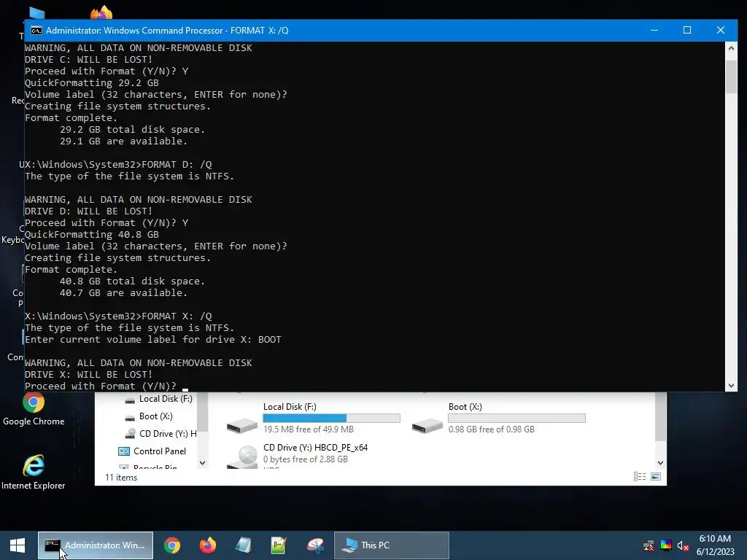Click '0 bytes free of 2.88 GB' text
This screenshot has height=560, width=747.
click(306, 459)
